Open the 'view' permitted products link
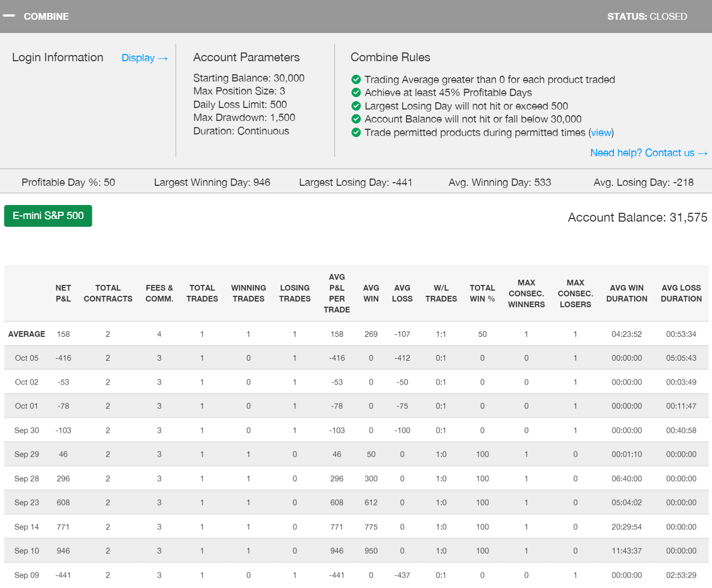The width and height of the screenshot is (712, 588). 601,132
